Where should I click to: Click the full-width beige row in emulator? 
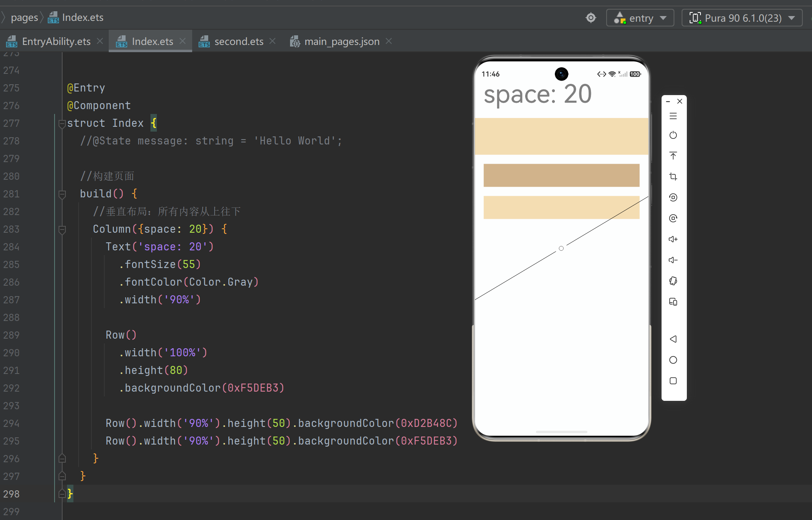[562, 136]
